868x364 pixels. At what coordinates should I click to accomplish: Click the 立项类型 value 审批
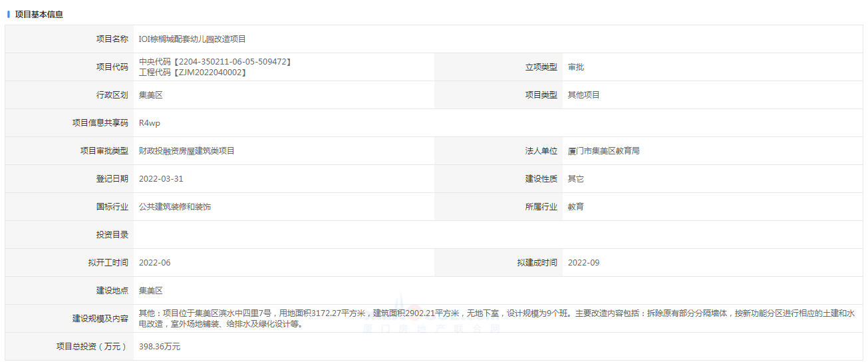[575, 67]
